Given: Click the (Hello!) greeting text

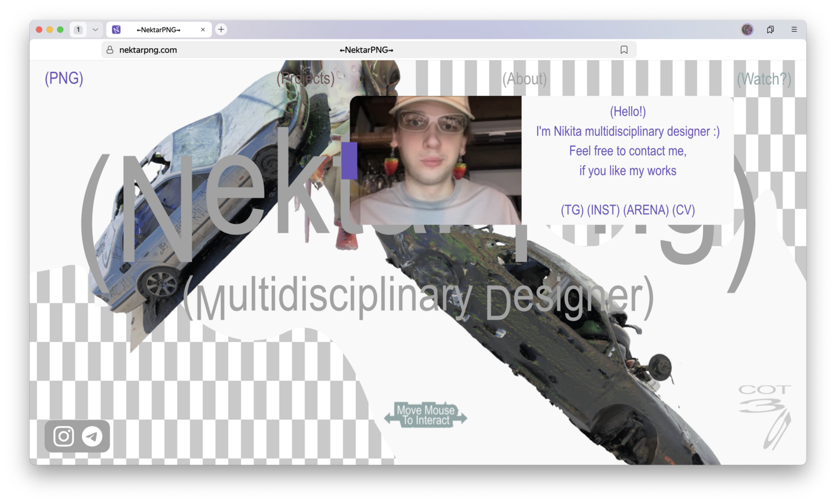Looking at the screenshot, I should coord(628,111).
